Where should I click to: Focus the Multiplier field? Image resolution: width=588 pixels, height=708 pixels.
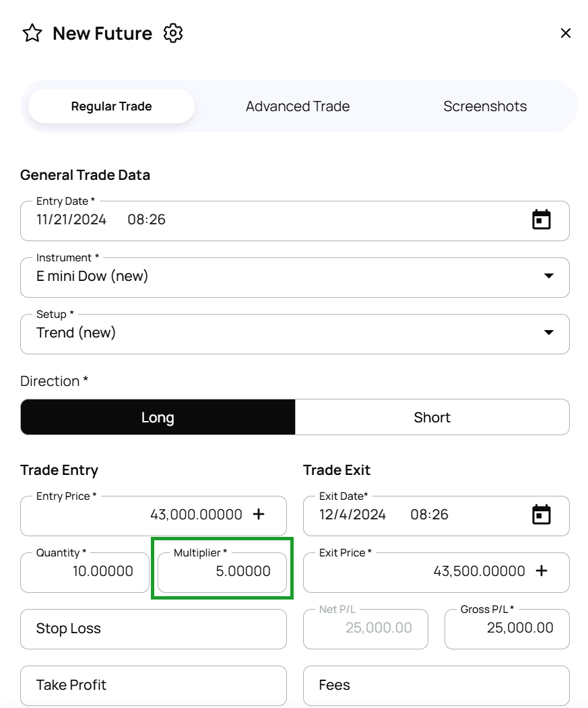[222, 572]
